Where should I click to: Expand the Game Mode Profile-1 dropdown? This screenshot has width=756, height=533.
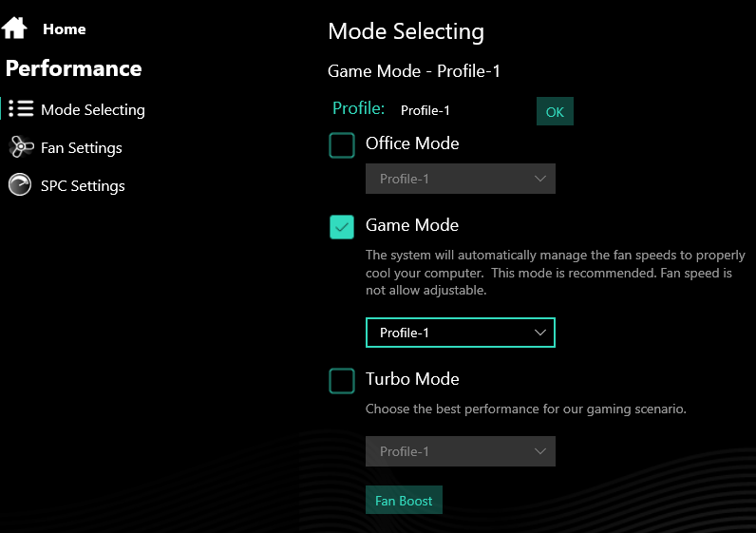pyautogui.click(x=461, y=333)
